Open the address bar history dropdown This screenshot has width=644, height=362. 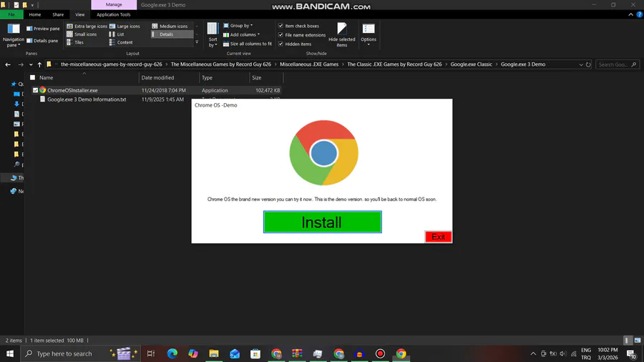581,64
